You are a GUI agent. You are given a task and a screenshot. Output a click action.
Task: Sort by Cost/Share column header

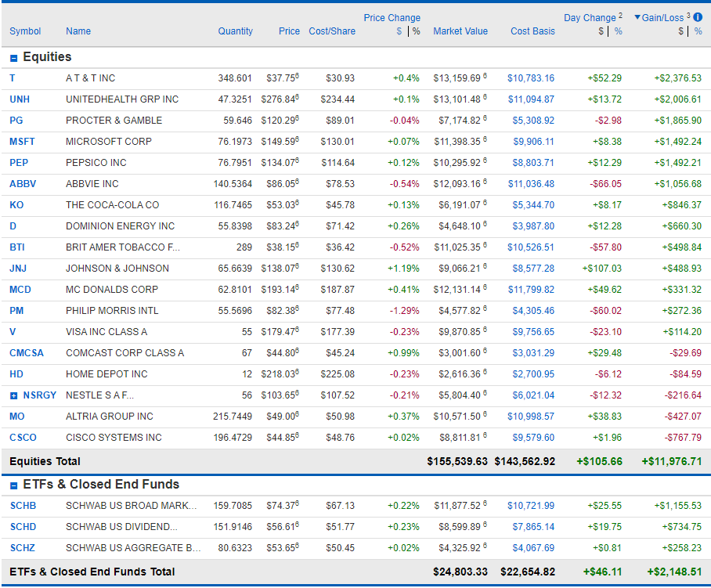332,31
